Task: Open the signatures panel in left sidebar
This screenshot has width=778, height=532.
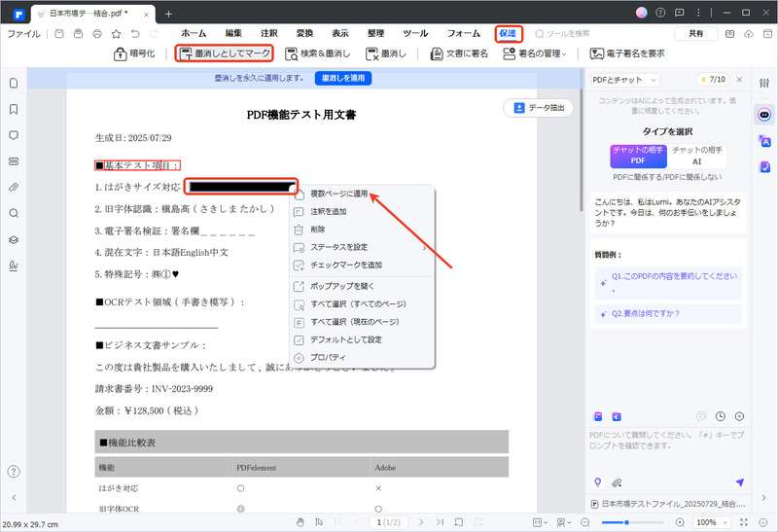Action: click(x=14, y=266)
